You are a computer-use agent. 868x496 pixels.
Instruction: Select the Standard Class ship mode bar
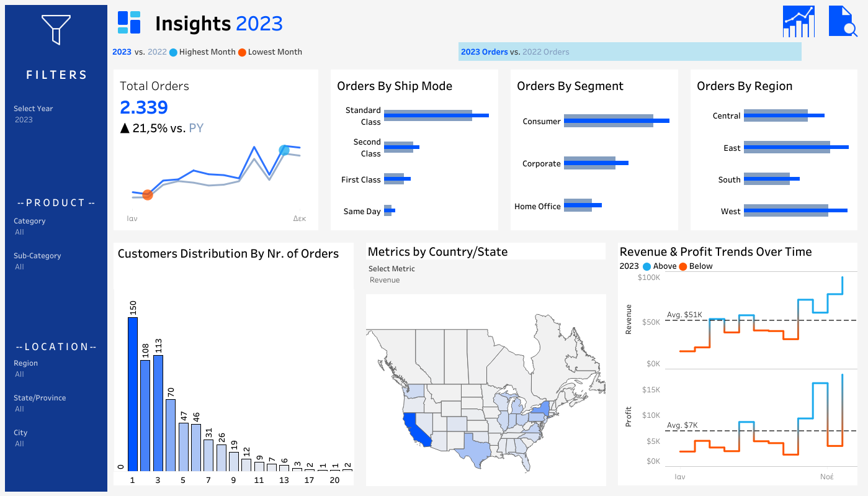[434, 115]
